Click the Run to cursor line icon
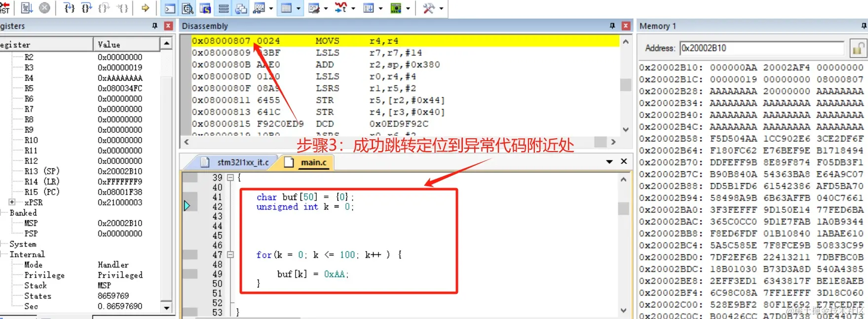 (x=122, y=8)
